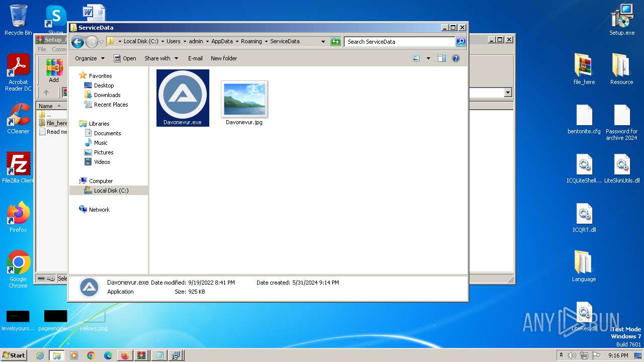The height and width of the screenshot is (362, 644).
Task: Open File menu in WinRAR window
Action: click(42, 49)
